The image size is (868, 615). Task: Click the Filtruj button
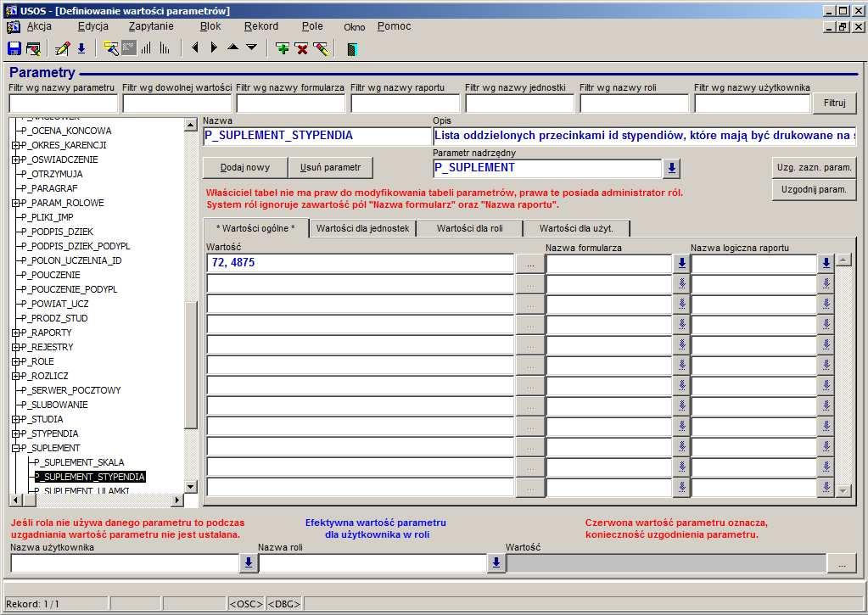pyautogui.click(x=835, y=103)
